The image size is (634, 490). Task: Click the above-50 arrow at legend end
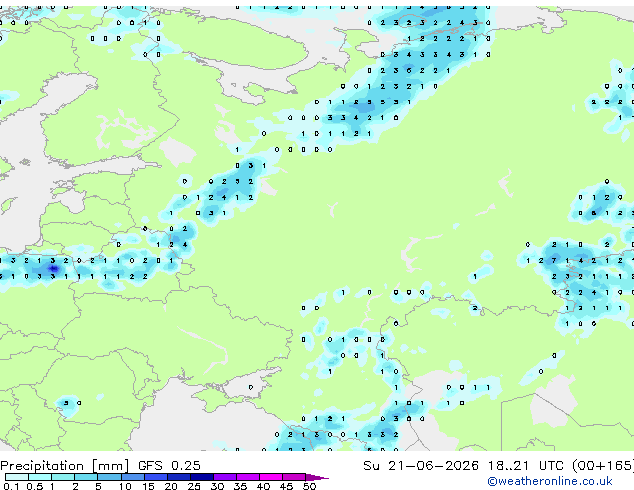pos(317,477)
